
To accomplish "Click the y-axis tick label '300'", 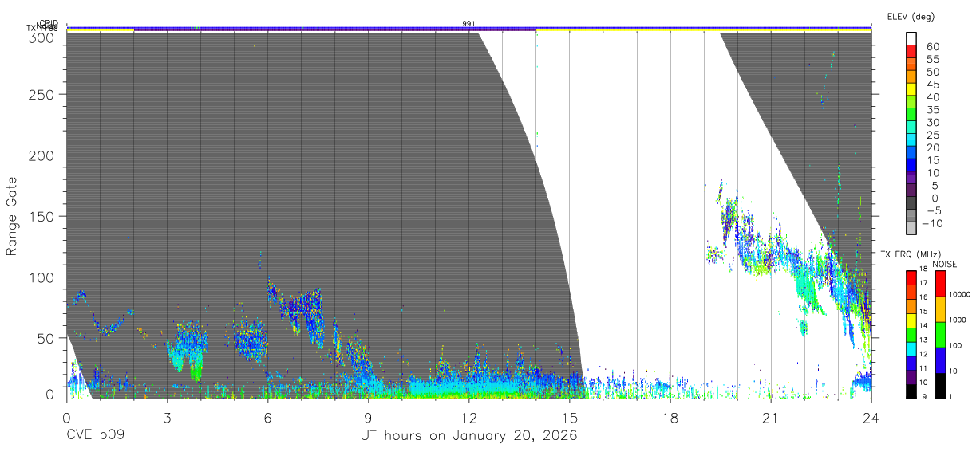I will click(42, 37).
